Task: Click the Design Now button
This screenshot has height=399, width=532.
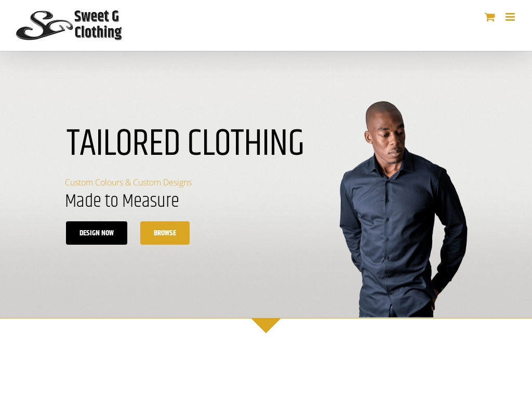Action: [x=97, y=233]
